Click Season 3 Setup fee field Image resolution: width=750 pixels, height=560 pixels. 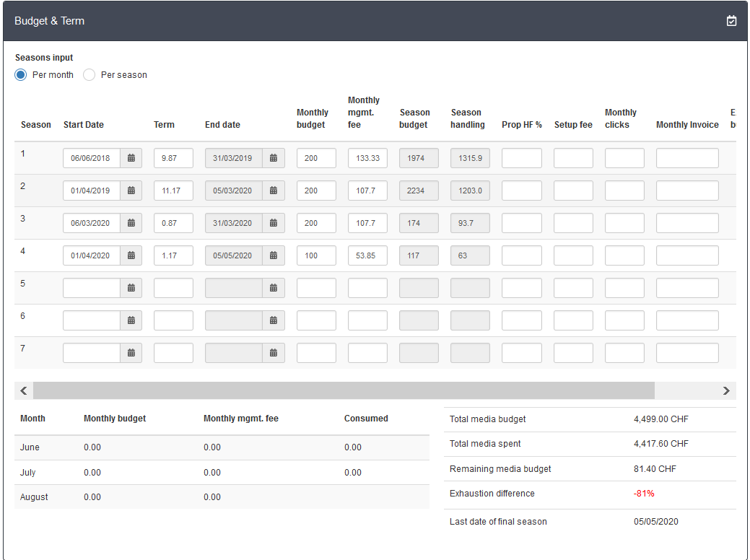[573, 223]
